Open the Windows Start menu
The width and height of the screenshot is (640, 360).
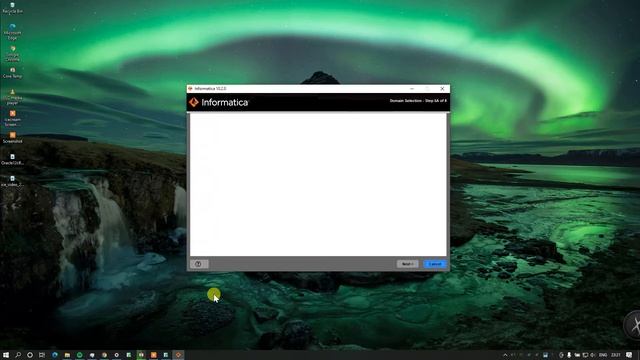click(x=6, y=355)
